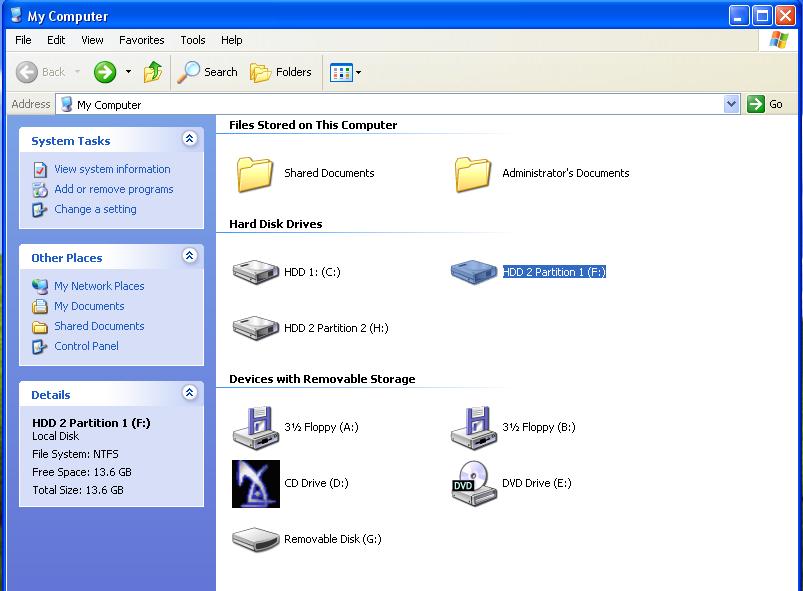Click the Up folder toolbar icon

[x=153, y=72]
